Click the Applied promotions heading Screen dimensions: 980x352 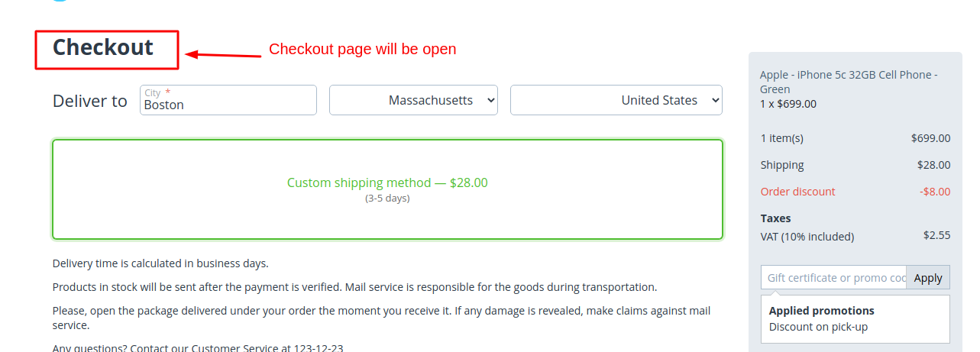(x=821, y=311)
